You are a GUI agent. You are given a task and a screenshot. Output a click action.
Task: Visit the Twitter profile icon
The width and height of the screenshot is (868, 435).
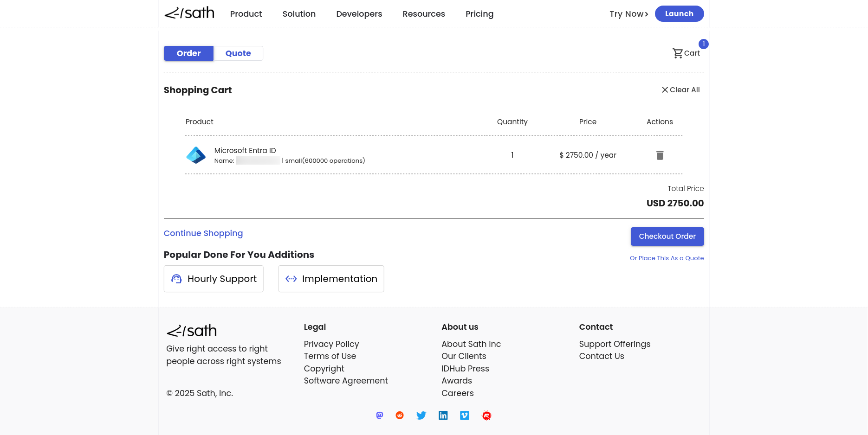pyautogui.click(x=421, y=416)
